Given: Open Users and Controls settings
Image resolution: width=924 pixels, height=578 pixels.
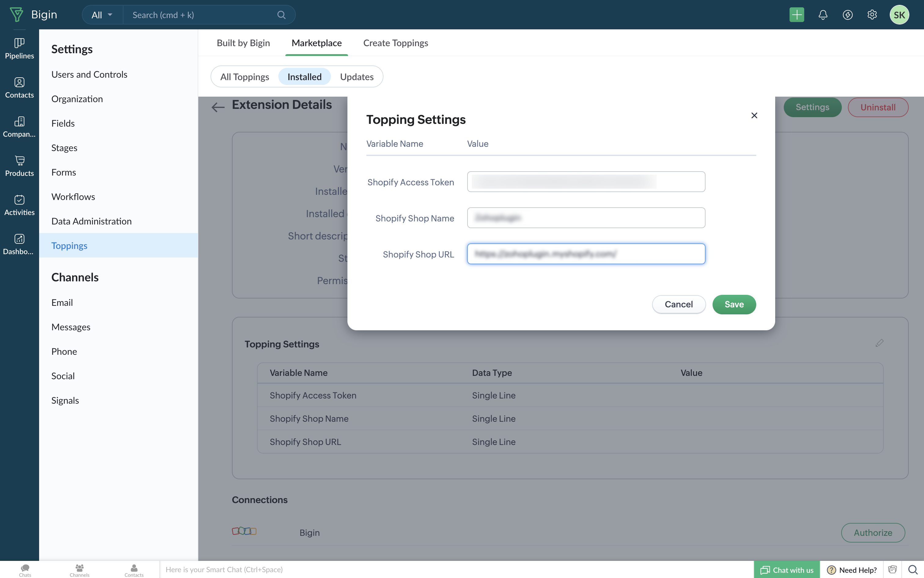Looking at the screenshot, I should coord(118,74).
